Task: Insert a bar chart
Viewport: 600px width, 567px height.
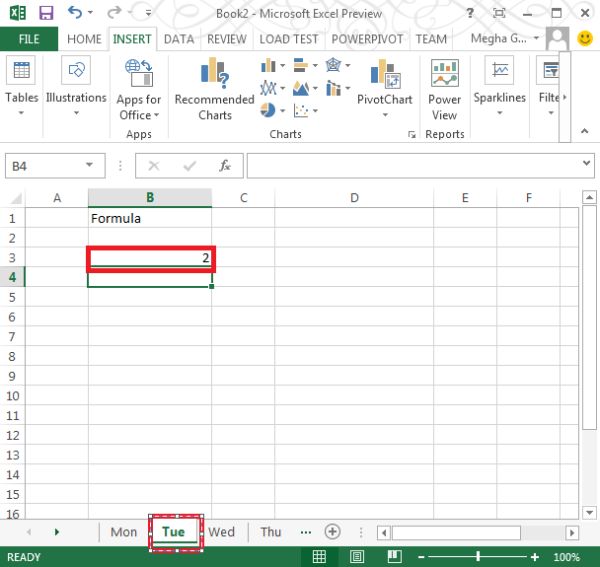Action: click(301, 65)
